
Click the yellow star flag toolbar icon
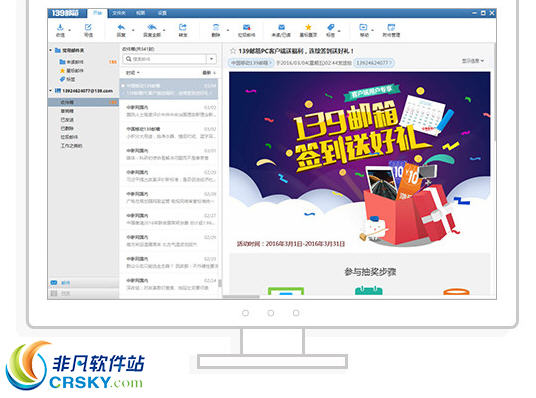tap(308, 27)
